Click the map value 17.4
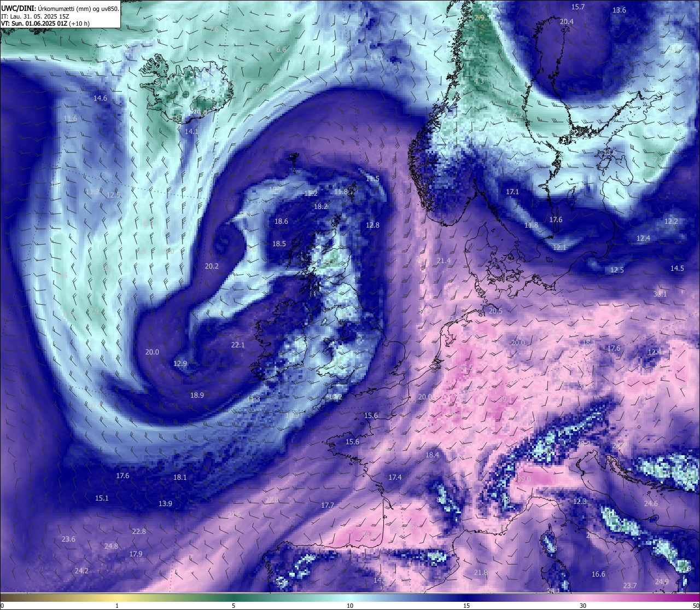700x610 pixels. 395,478
